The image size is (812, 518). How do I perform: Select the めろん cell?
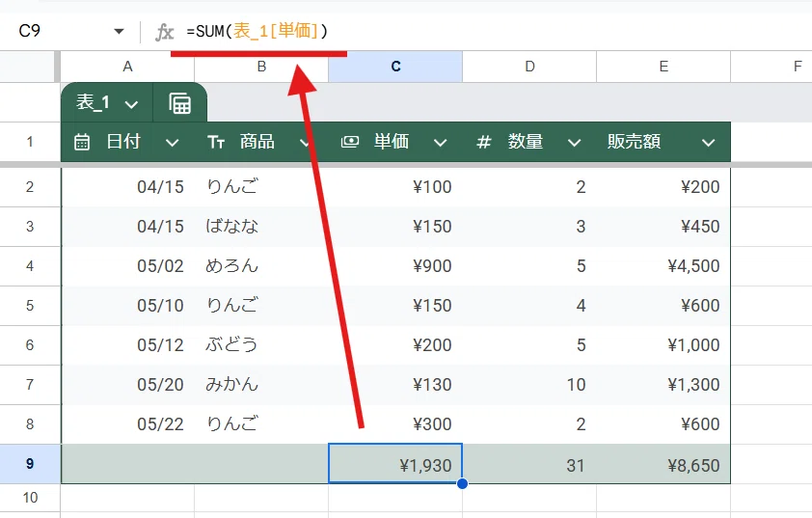(261, 266)
